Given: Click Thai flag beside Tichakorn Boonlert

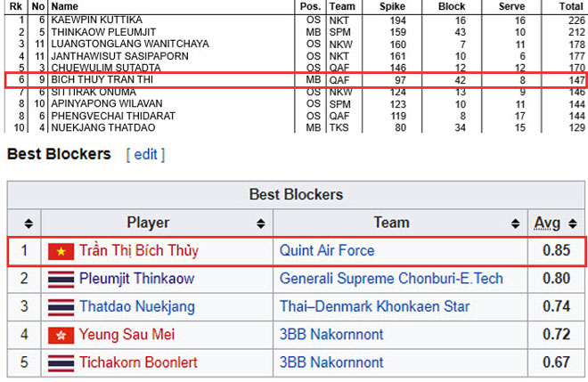Looking at the screenshot, I should [x=61, y=363].
